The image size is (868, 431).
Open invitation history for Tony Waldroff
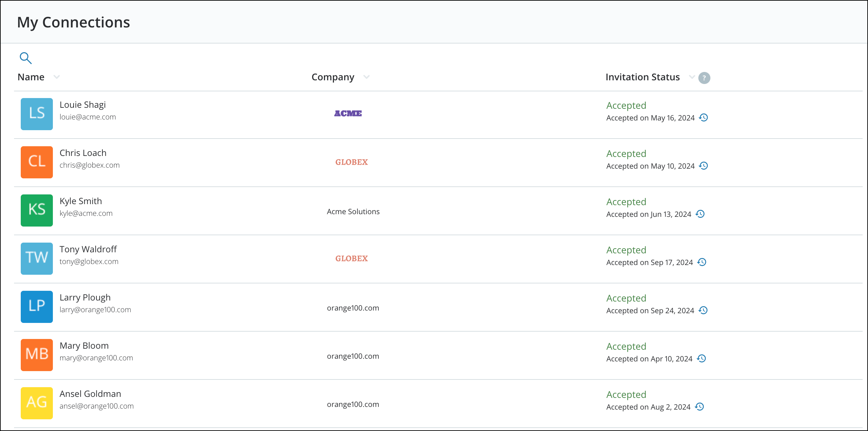(702, 262)
